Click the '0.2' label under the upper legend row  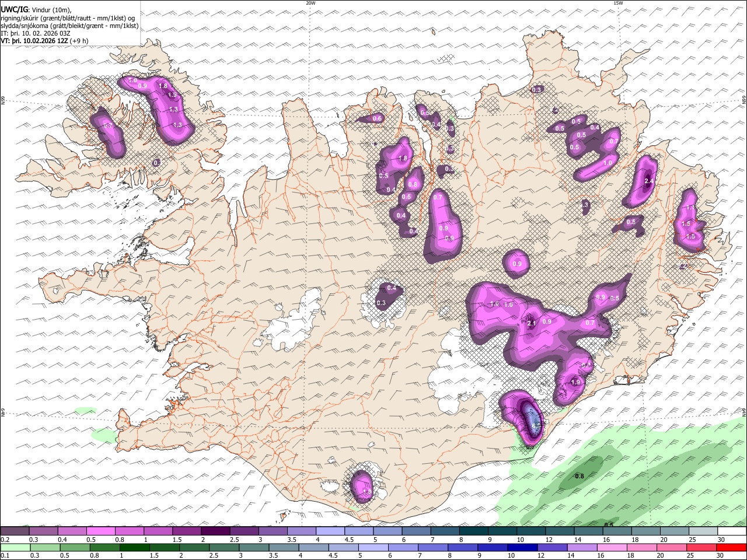pyautogui.click(x=4, y=540)
